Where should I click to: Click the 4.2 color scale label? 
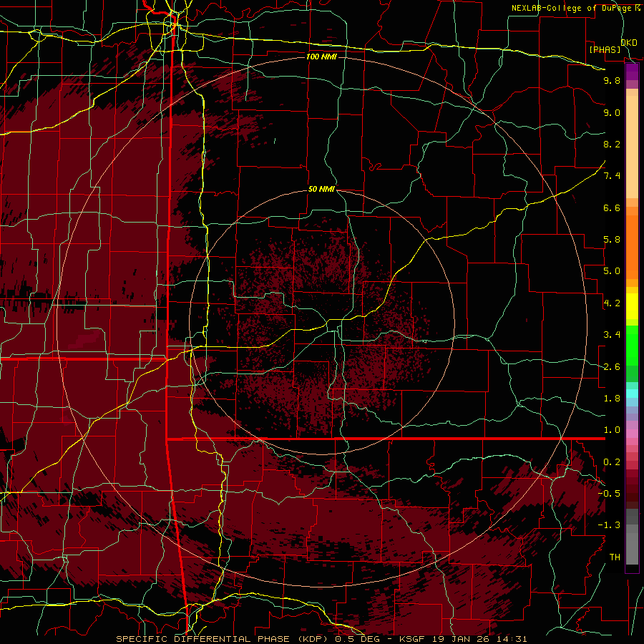(x=612, y=303)
